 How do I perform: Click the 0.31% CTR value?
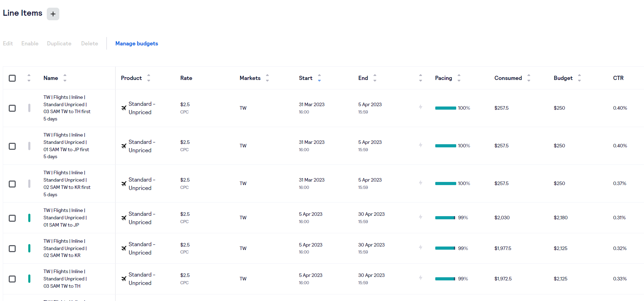[x=619, y=218]
